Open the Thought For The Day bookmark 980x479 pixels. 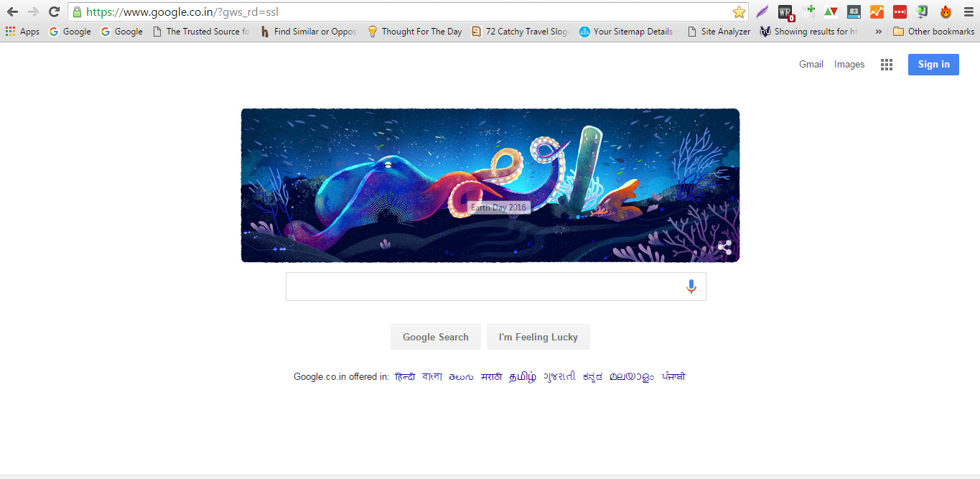(414, 32)
